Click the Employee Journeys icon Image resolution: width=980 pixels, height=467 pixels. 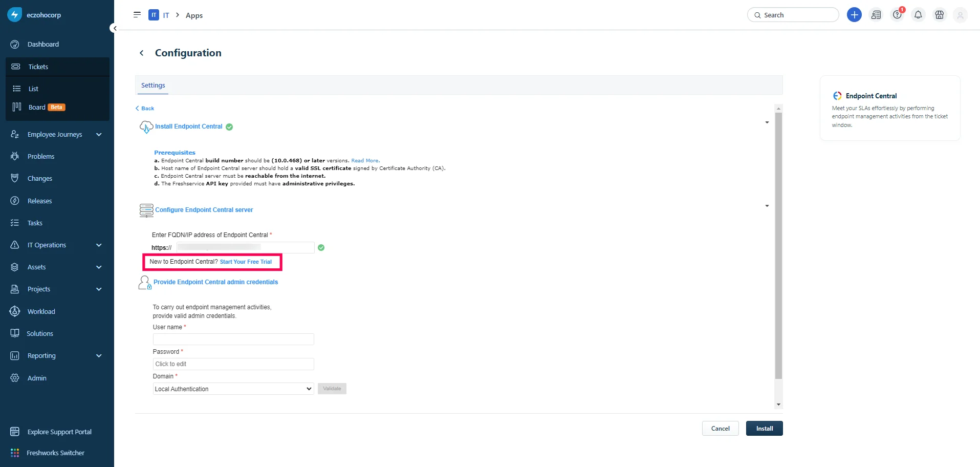tap(15, 134)
